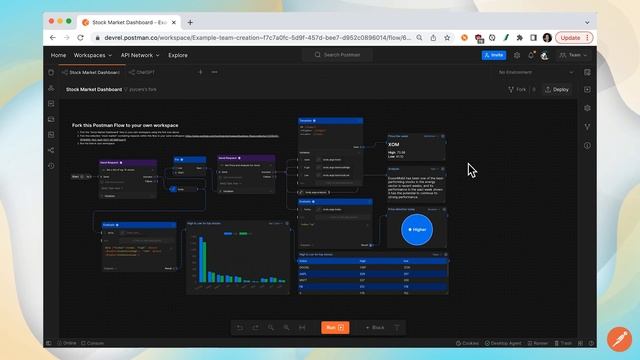Open Runner in the status bar

tap(538, 343)
